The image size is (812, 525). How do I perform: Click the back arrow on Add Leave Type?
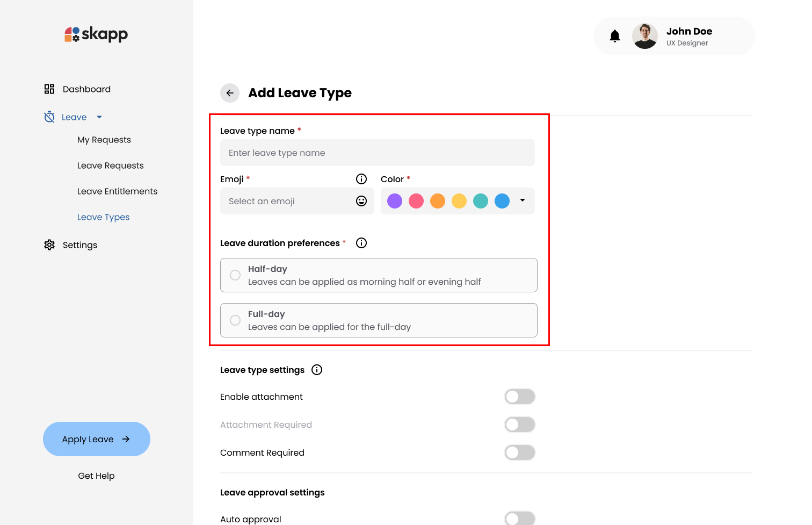[229, 92]
